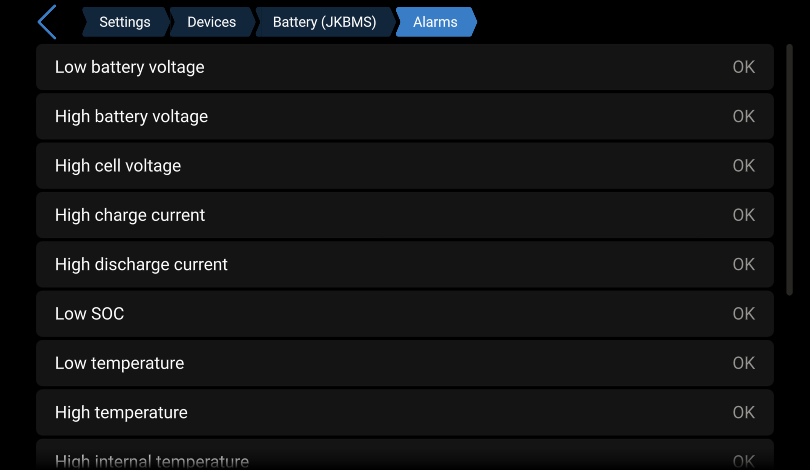810x470 pixels.
Task: Select the Alarms breadcrumb tab
Action: (x=435, y=22)
